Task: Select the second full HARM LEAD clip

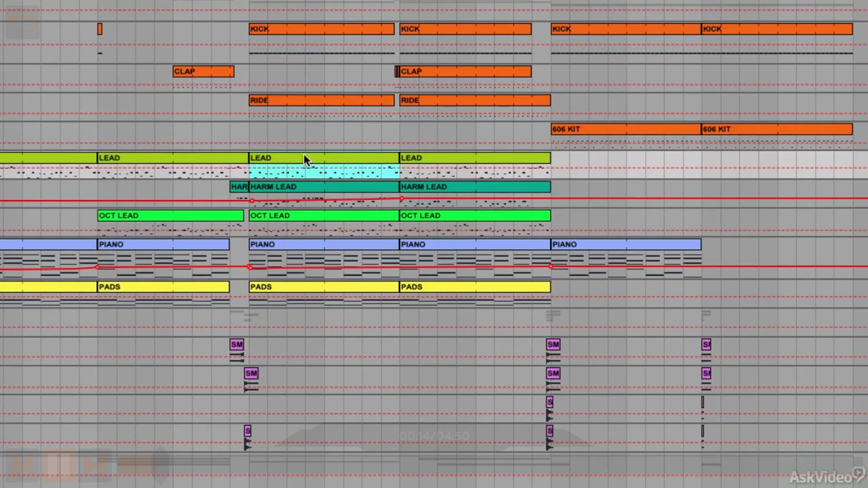Action: pyautogui.click(x=475, y=187)
